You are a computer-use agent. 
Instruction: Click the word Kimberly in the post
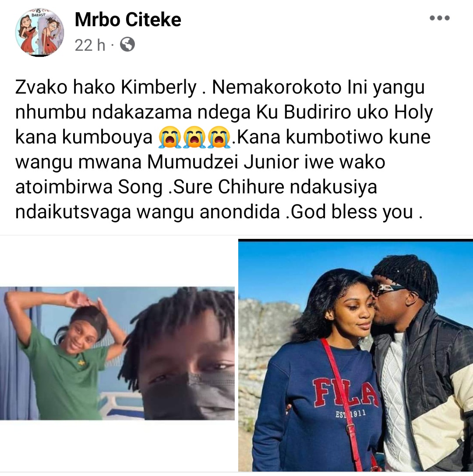point(159,88)
